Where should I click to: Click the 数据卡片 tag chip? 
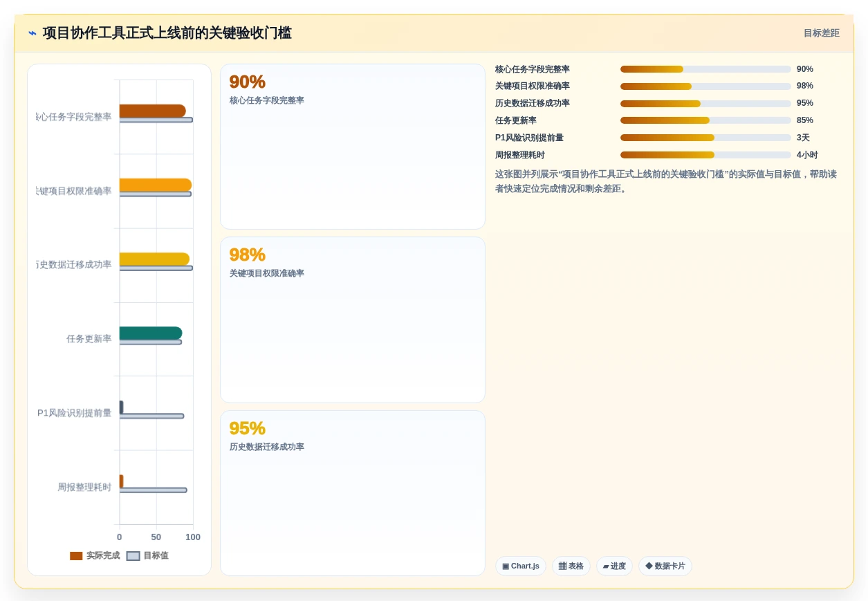tap(665, 566)
